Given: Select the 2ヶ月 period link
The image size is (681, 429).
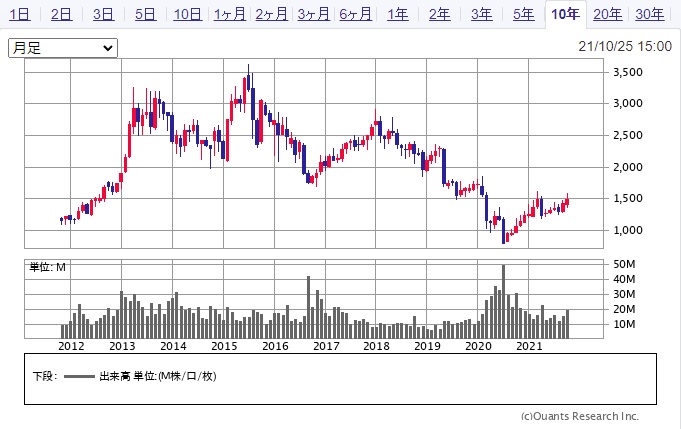Looking at the screenshot, I should click(271, 14).
